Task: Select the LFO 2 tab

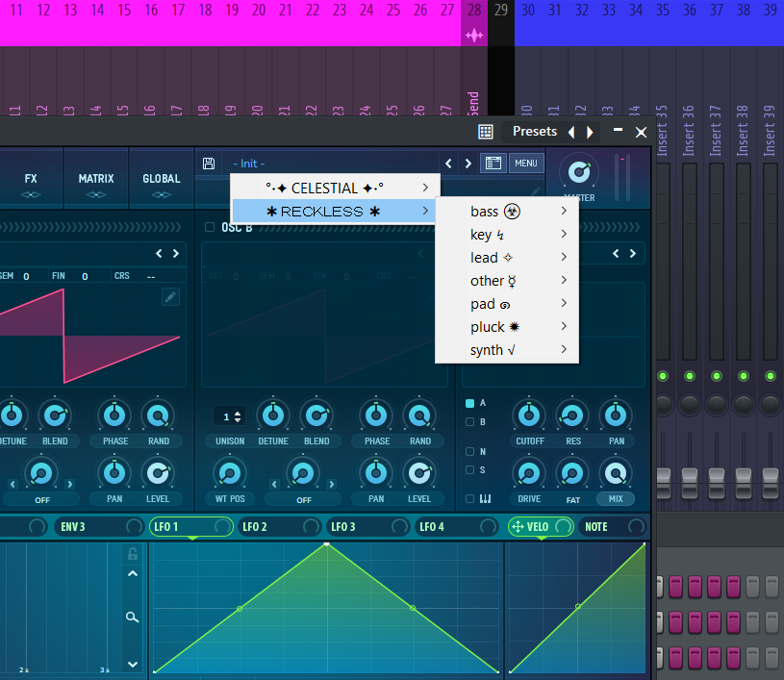Action: point(255,527)
